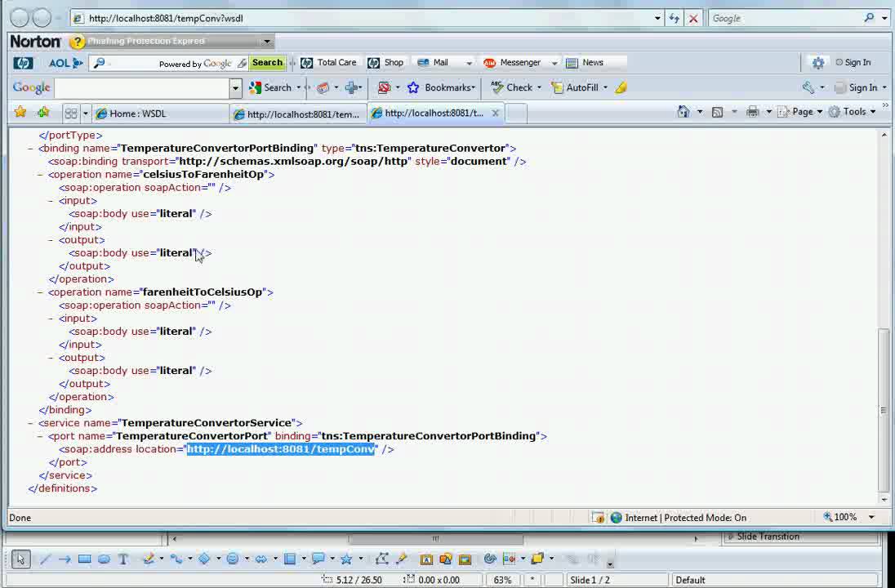The width and height of the screenshot is (895, 588).
Task: Collapse the celsiusToFarenheitOp operation node
Action: coord(41,175)
